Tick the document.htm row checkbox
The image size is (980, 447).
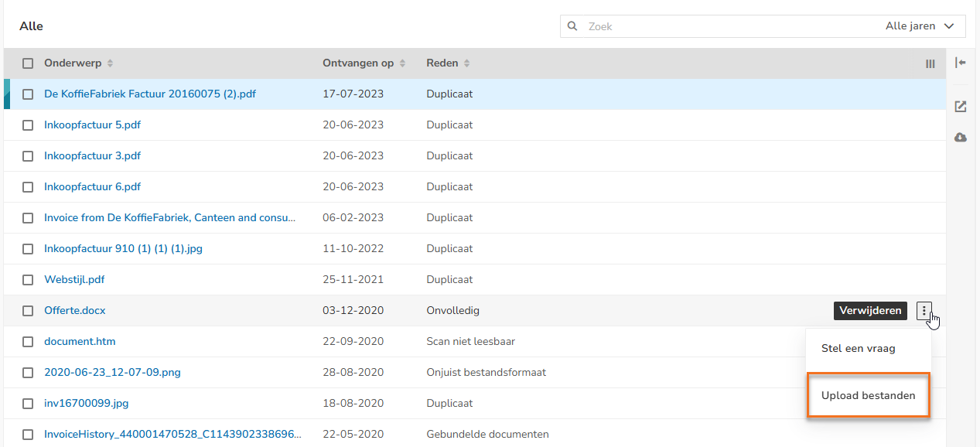pos(28,342)
